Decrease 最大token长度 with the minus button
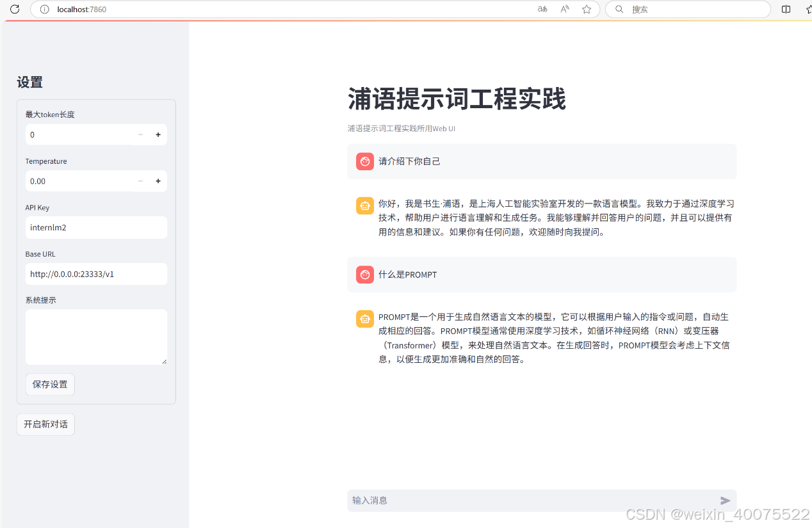The height and width of the screenshot is (528, 812). tap(140, 134)
